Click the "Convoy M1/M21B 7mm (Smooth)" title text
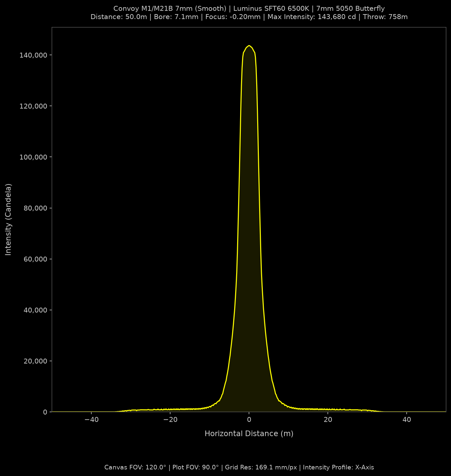 click(x=169, y=9)
